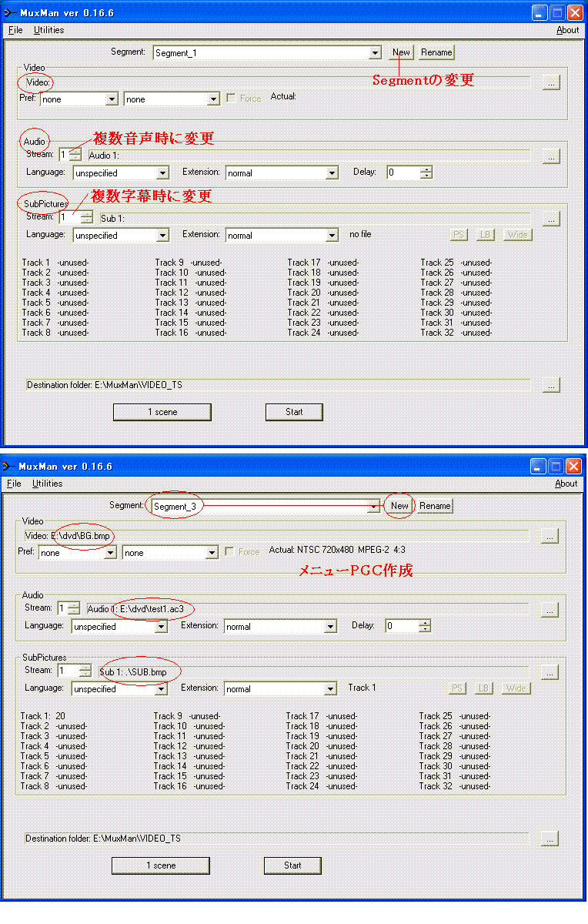588x924 pixels.
Task: Click LB button in lower window
Action: pos(483,688)
